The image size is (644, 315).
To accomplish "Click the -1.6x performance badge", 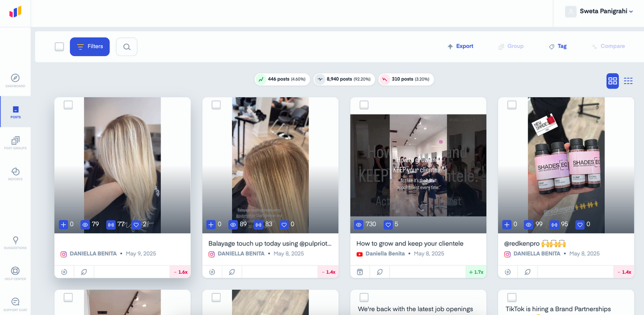I will click(x=180, y=272).
